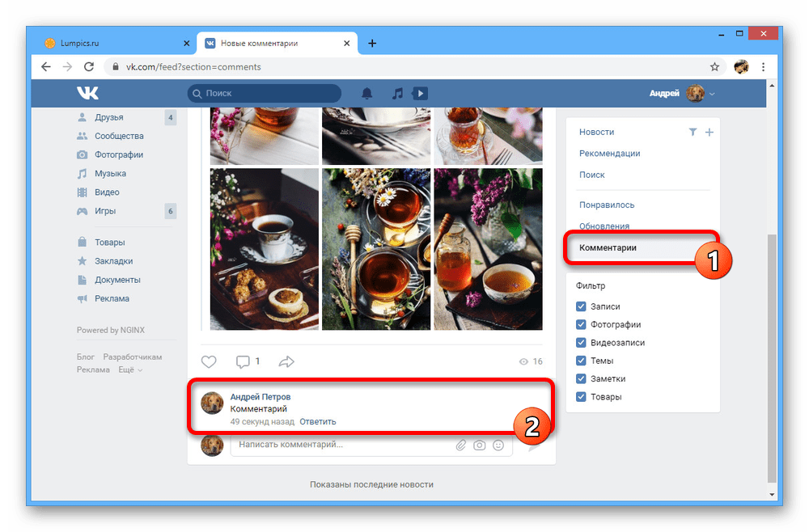
Task: Share the post with arrow icon
Action: point(286,361)
